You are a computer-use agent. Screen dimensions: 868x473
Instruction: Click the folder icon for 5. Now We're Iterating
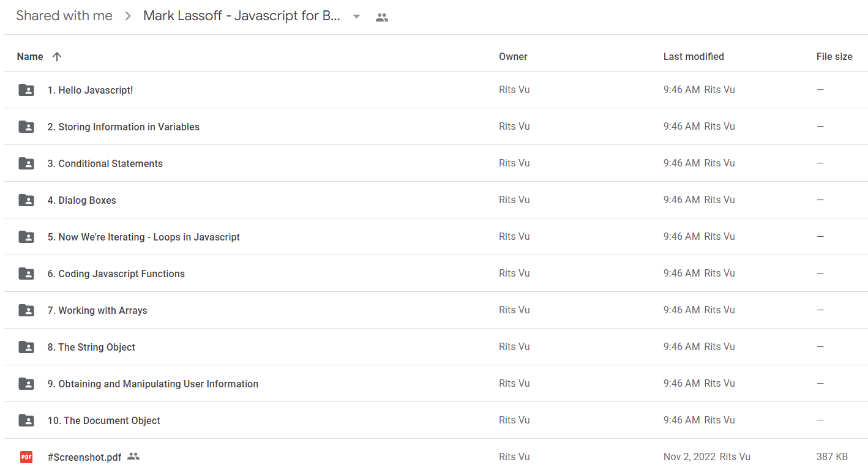[26, 237]
